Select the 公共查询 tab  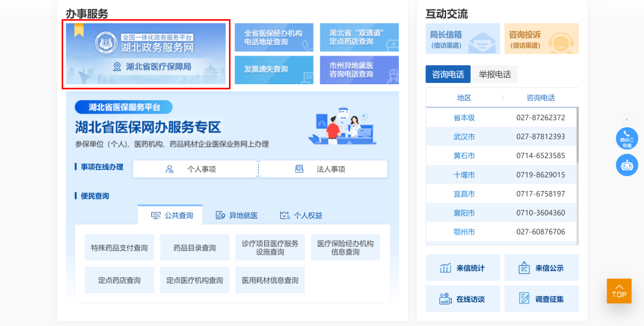(x=170, y=215)
